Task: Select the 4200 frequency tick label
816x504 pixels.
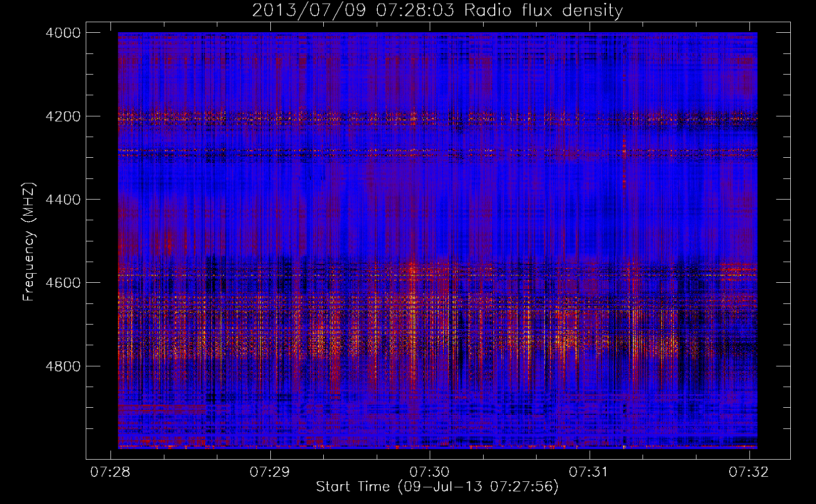Action: [x=63, y=116]
